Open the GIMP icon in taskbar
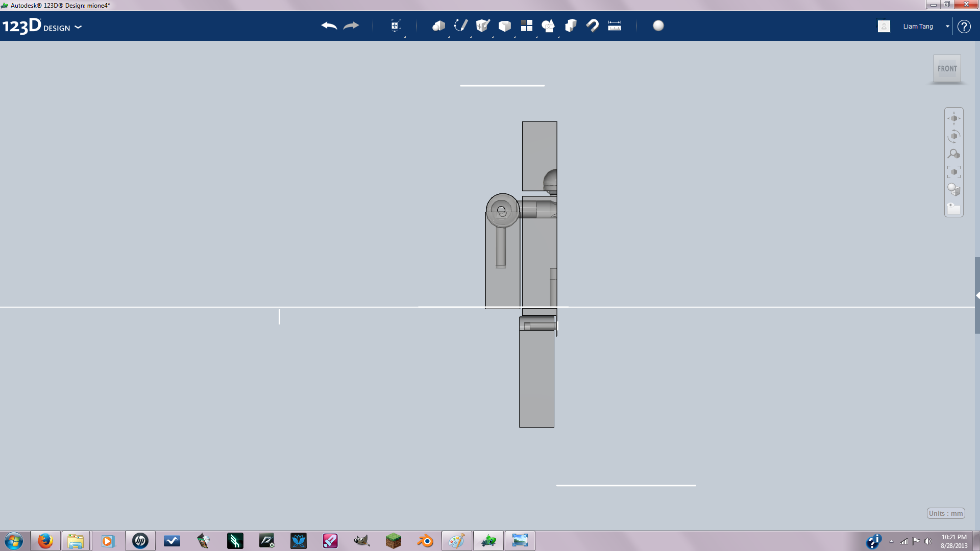 pos(362,541)
